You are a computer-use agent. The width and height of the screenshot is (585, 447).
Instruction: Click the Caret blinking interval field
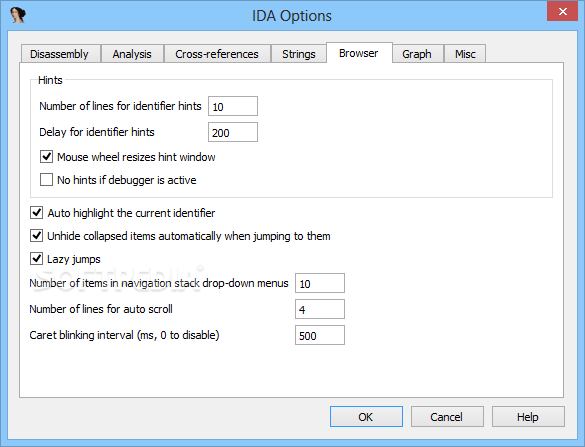coord(320,335)
